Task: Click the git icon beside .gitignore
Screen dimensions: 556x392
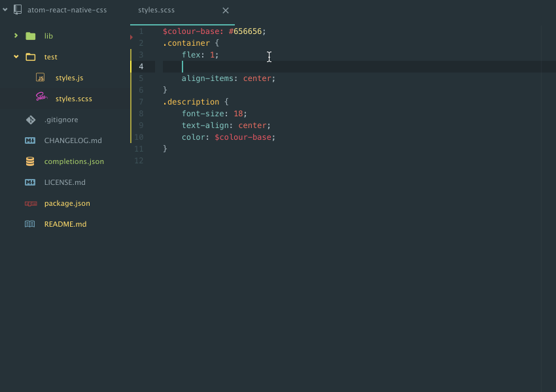Action: click(x=31, y=120)
